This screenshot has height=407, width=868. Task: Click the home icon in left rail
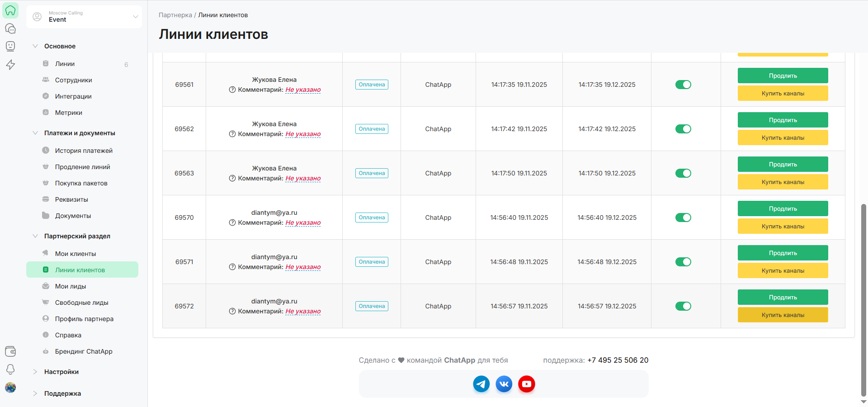tap(10, 10)
